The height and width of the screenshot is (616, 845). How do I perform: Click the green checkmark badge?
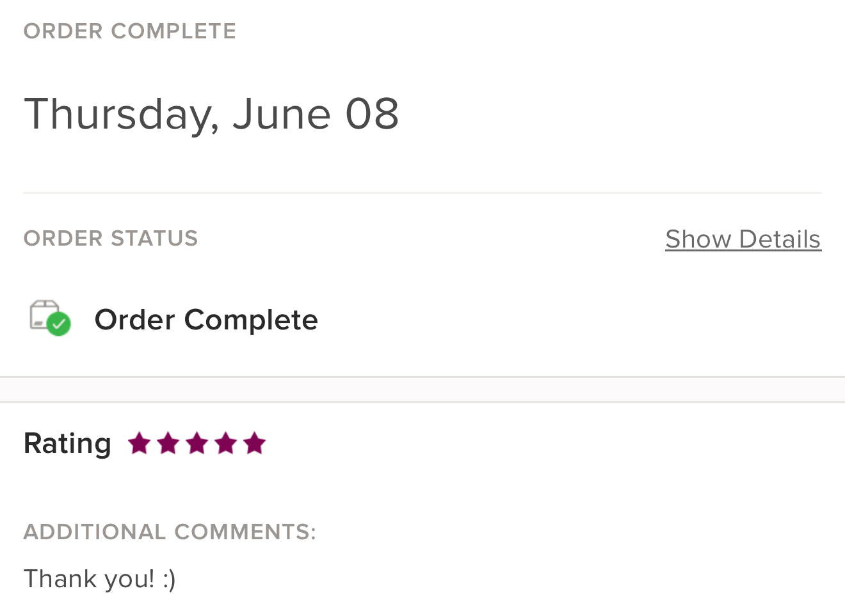pos(59,324)
